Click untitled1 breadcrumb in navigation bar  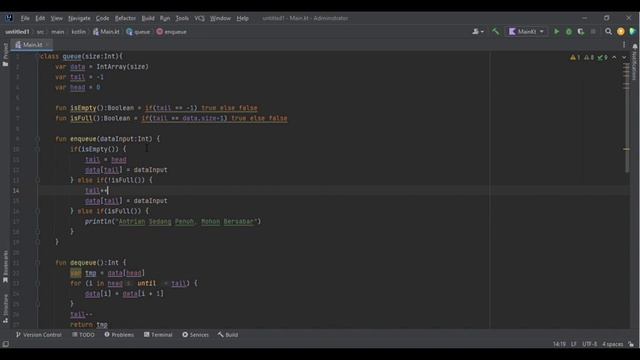17,31
